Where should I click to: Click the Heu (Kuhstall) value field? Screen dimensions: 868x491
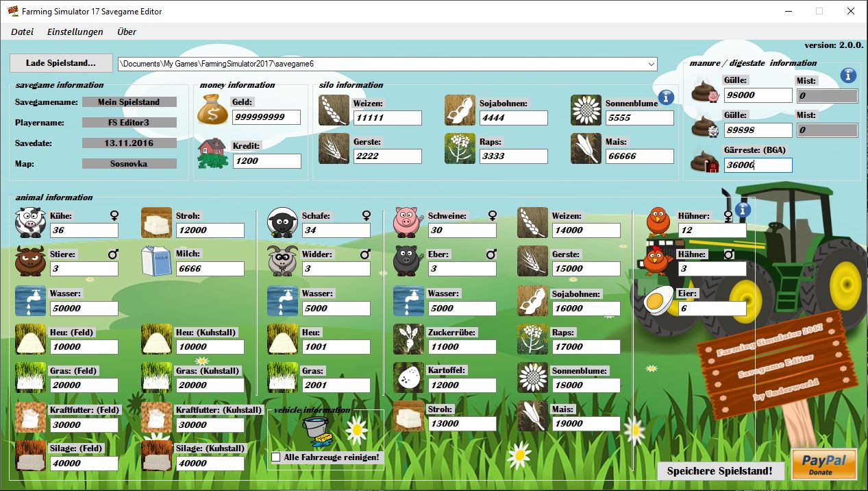tap(210, 347)
